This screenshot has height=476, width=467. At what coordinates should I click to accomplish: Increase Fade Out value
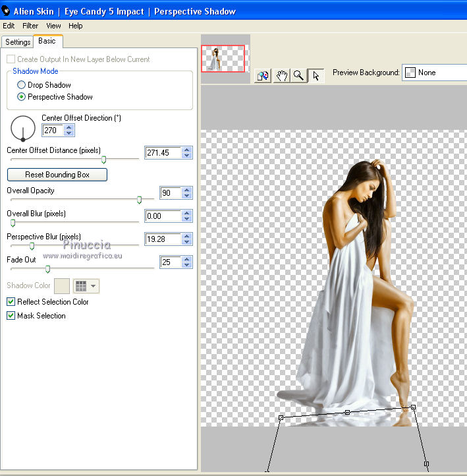pyautogui.click(x=187, y=259)
